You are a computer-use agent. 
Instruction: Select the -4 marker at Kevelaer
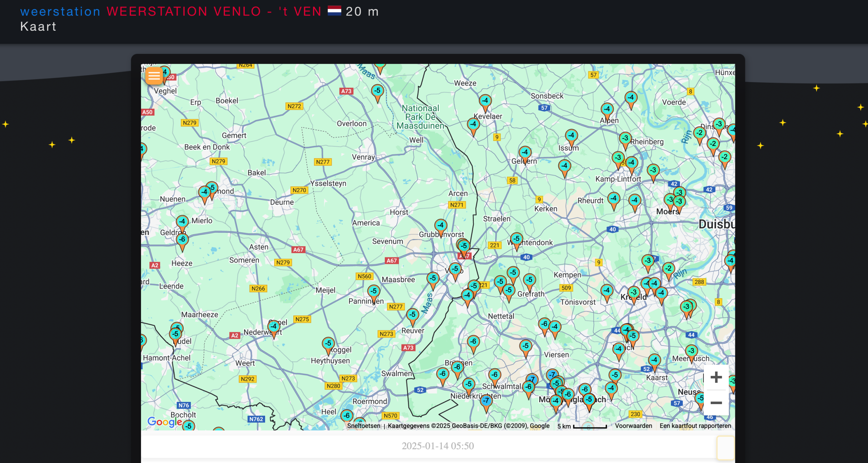click(x=485, y=101)
